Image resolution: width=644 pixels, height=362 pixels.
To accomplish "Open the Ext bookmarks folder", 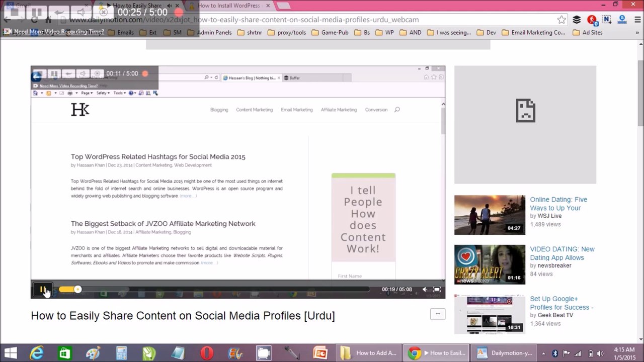I will [x=148, y=33].
